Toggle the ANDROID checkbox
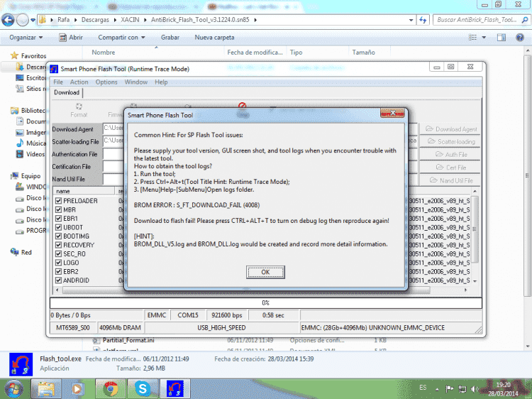532x399 pixels. 58,280
